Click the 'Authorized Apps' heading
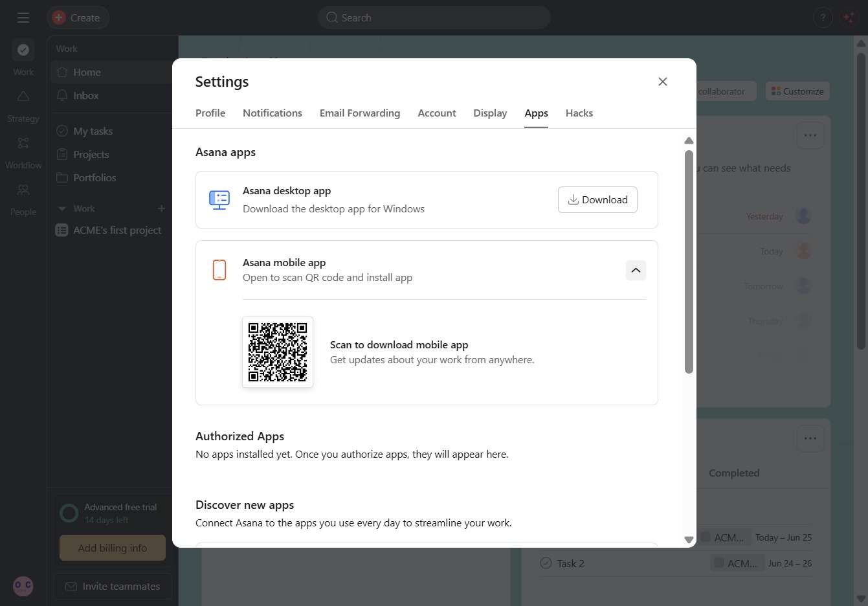The image size is (868, 606). click(x=240, y=436)
